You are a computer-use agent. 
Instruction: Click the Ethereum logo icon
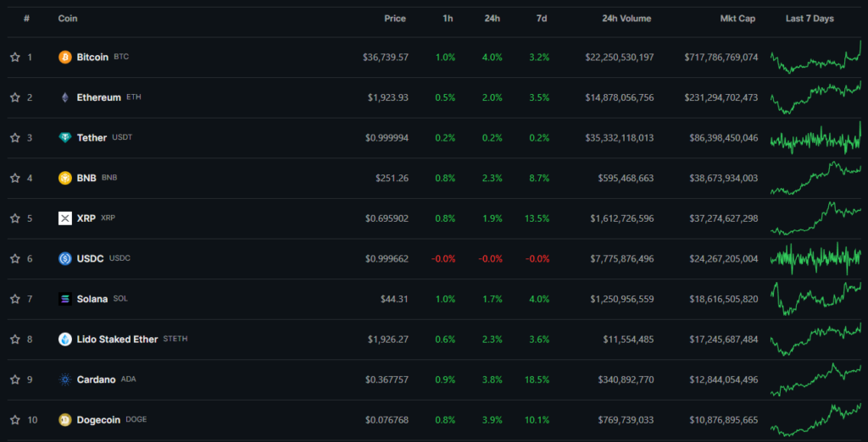coord(64,97)
